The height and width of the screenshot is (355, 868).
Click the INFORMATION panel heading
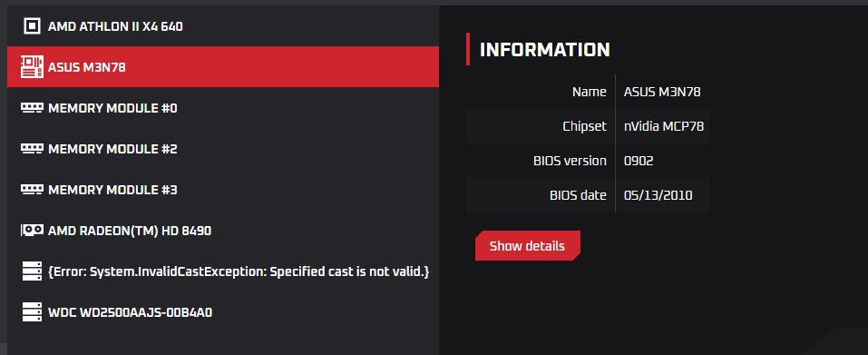[x=545, y=49]
